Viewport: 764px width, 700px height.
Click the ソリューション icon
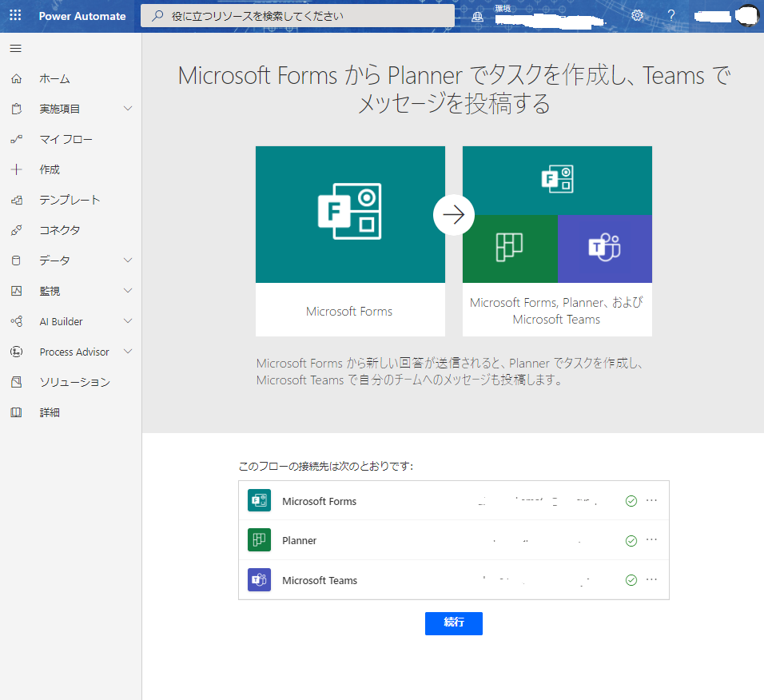click(x=16, y=382)
